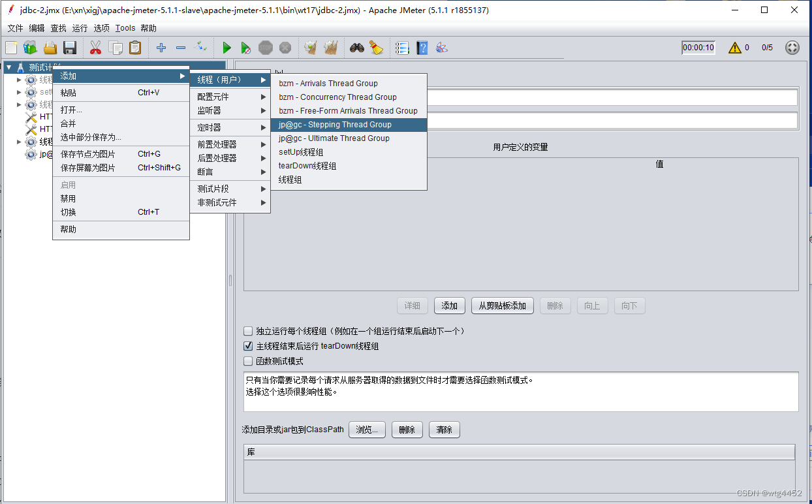Viewport: 812px width, 504px height.
Task: Open the Templates toolbar icon
Action: coord(31,48)
